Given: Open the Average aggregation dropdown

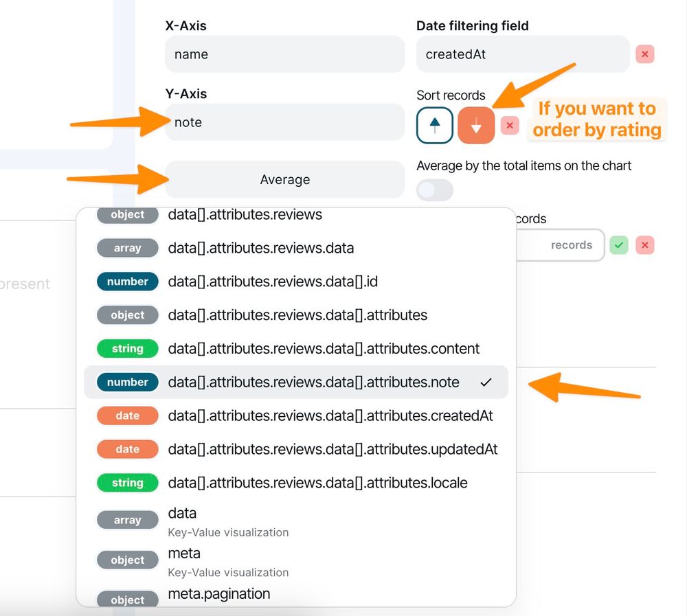Looking at the screenshot, I should [x=284, y=179].
